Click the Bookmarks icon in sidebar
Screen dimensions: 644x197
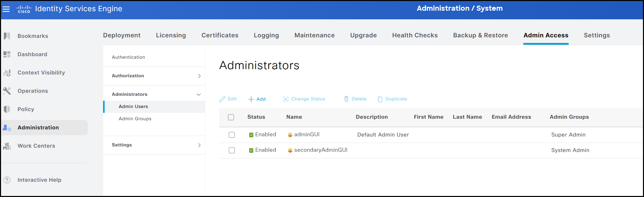pyautogui.click(x=7, y=36)
